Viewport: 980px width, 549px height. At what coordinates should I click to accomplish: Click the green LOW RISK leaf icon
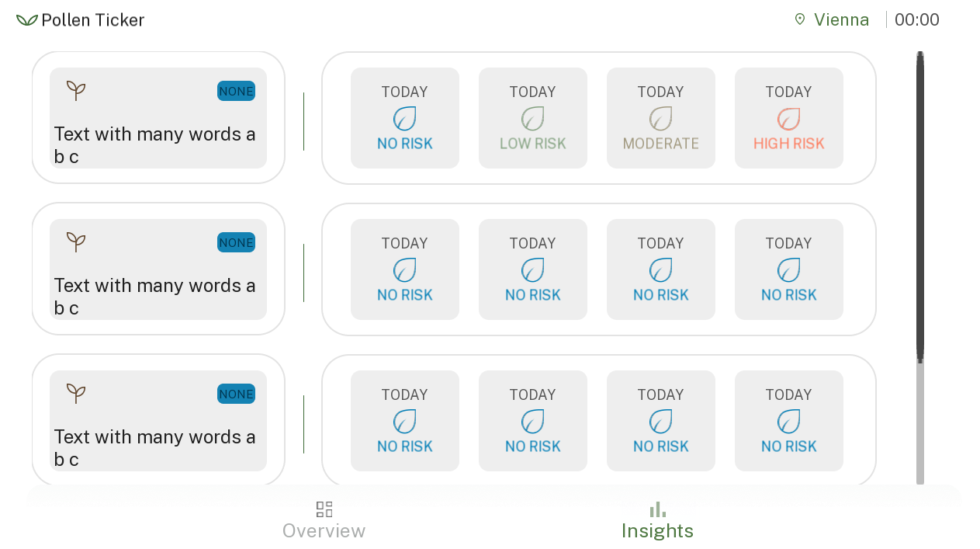(x=532, y=119)
